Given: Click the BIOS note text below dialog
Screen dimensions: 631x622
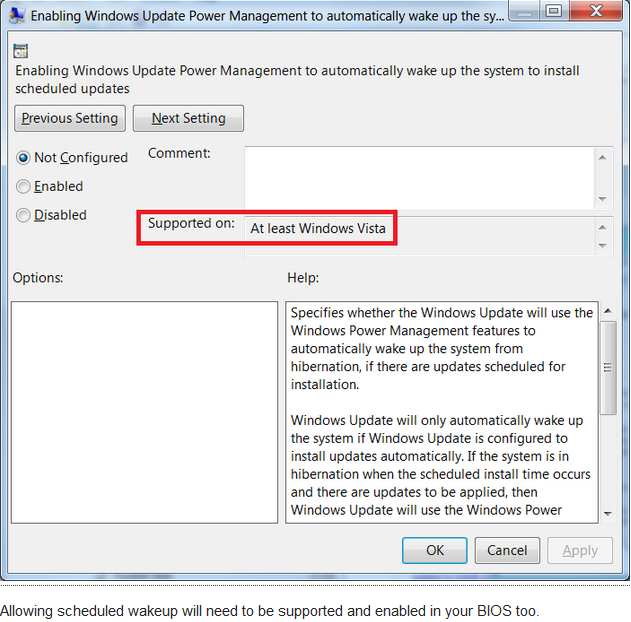Looking at the screenshot, I should coord(269,611).
